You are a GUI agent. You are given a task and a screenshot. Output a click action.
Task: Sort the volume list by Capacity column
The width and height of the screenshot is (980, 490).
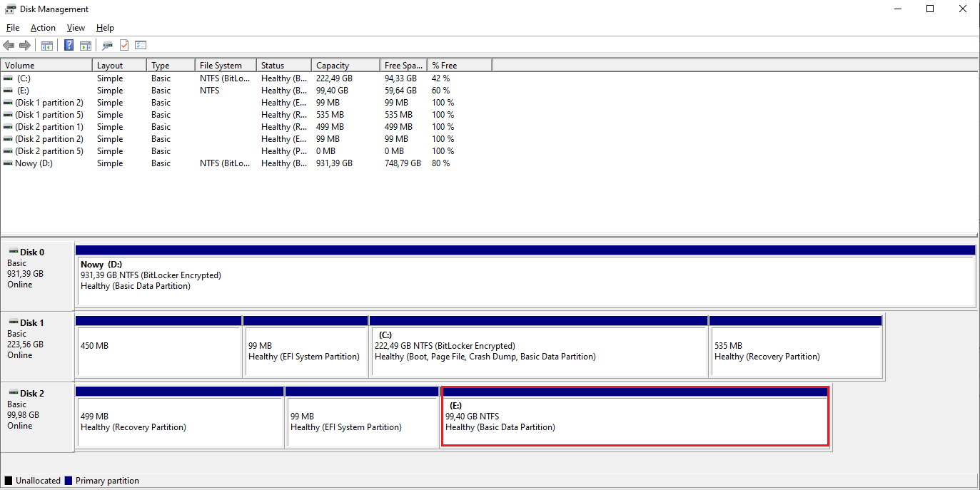[345, 66]
